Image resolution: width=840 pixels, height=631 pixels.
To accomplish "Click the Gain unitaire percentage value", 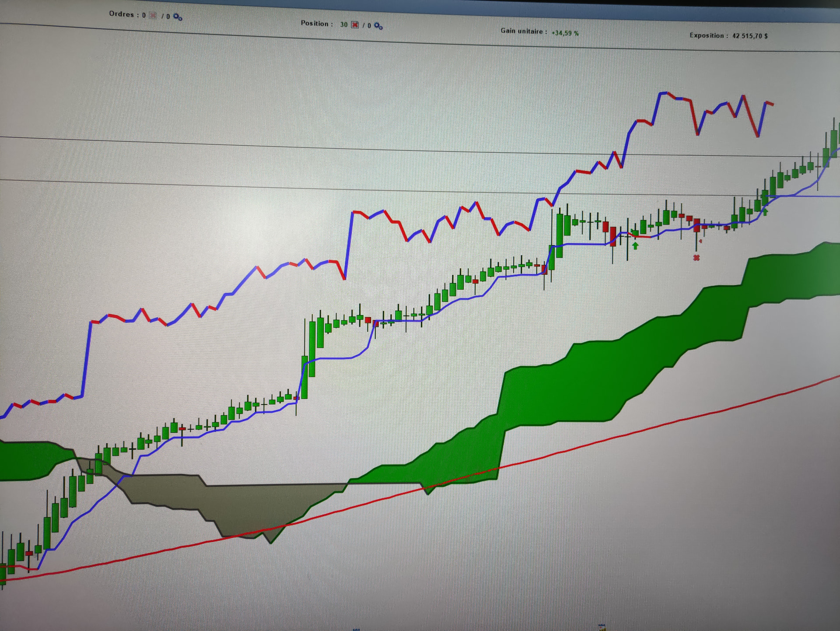I will pyautogui.click(x=565, y=33).
